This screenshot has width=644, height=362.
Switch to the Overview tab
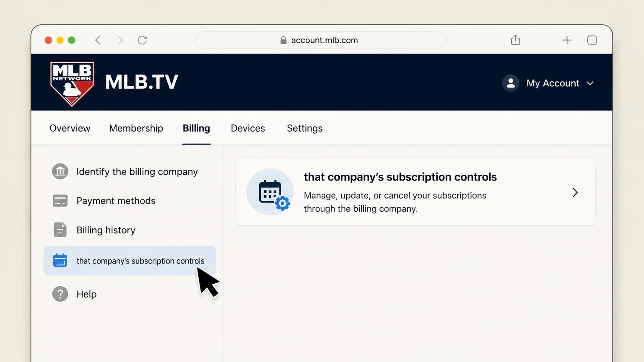point(70,128)
